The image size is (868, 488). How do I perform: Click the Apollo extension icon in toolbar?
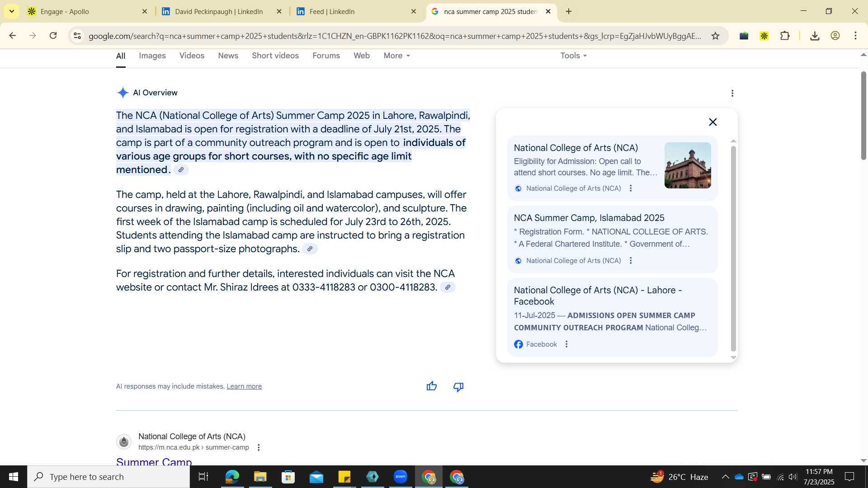point(764,36)
